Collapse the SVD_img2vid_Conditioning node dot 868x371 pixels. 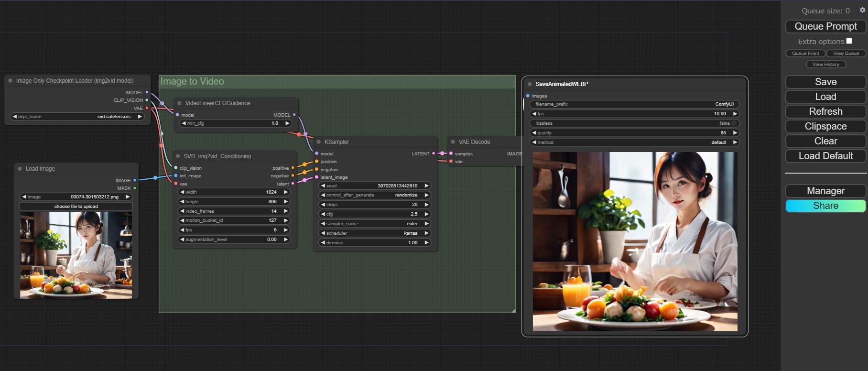(178, 156)
